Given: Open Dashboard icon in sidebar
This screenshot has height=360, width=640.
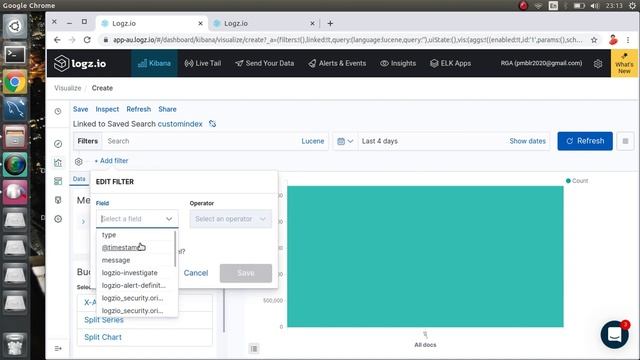Looking at the screenshot, I should coord(58,181).
